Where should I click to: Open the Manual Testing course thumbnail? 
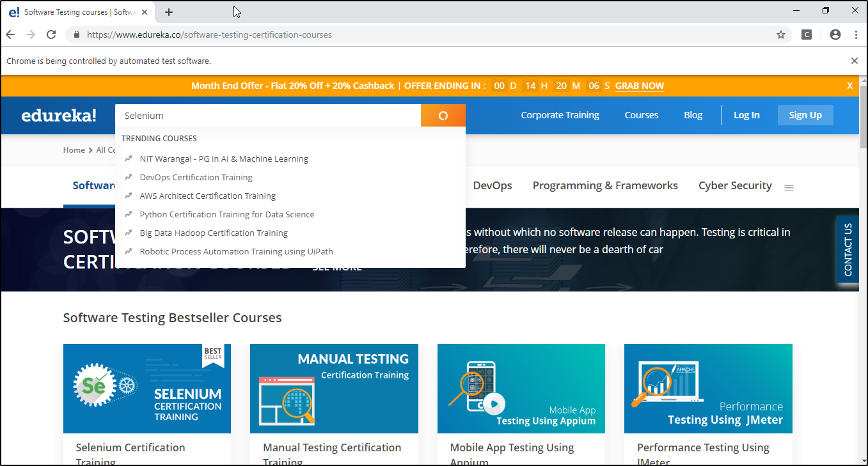point(334,389)
